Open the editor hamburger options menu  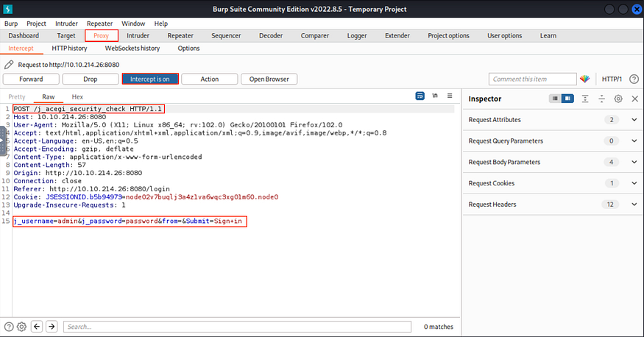(x=450, y=96)
